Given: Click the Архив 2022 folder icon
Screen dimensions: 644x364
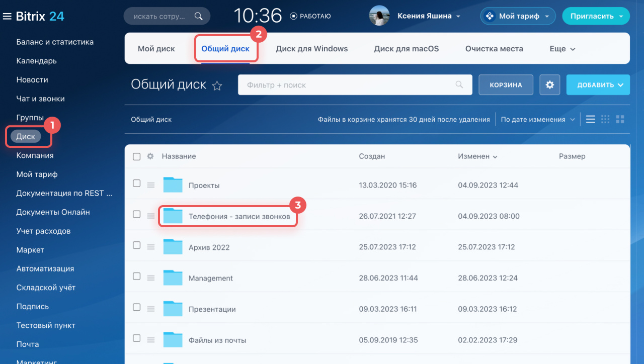Looking at the screenshot, I should (173, 247).
